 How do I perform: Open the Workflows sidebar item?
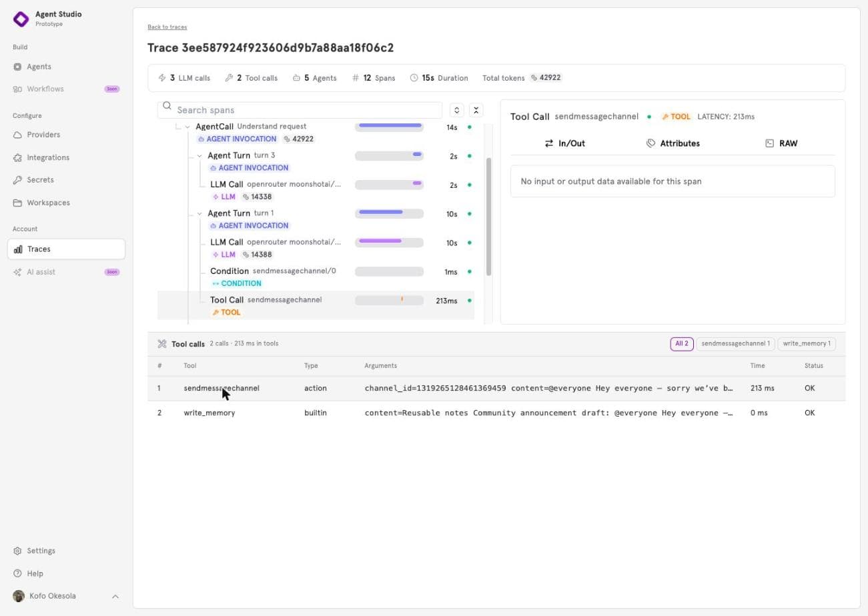click(x=66, y=89)
